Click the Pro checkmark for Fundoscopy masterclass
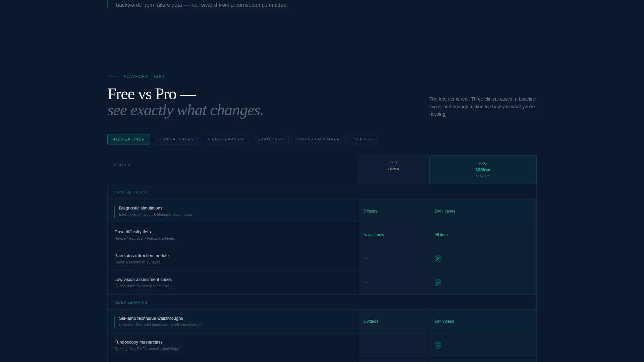The width and height of the screenshot is (644, 362). pyautogui.click(x=438, y=345)
